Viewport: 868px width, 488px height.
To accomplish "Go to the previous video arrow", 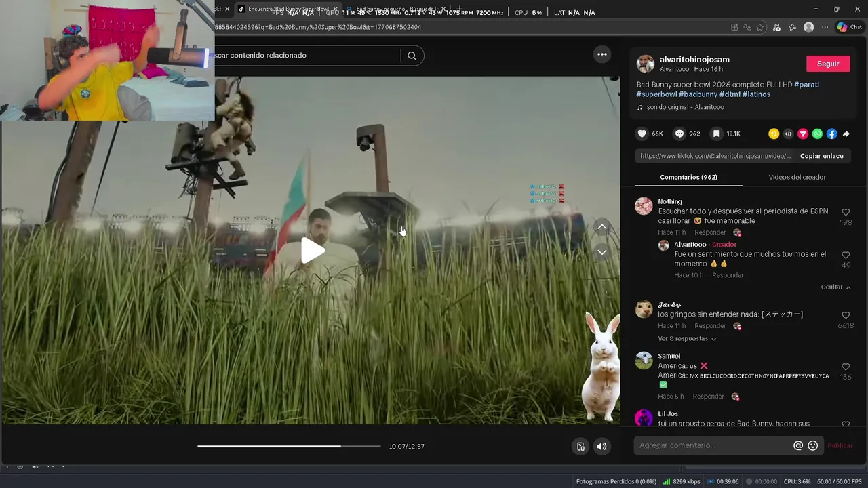I will [x=601, y=227].
